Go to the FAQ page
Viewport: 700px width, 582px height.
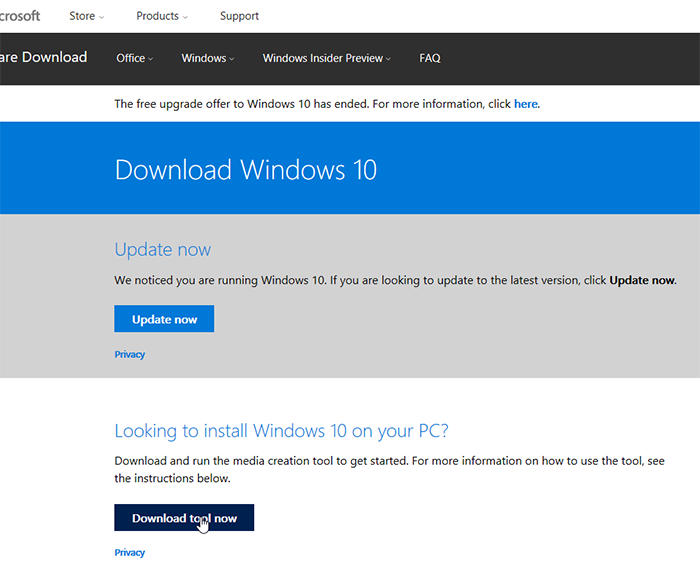click(x=429, y=58)
